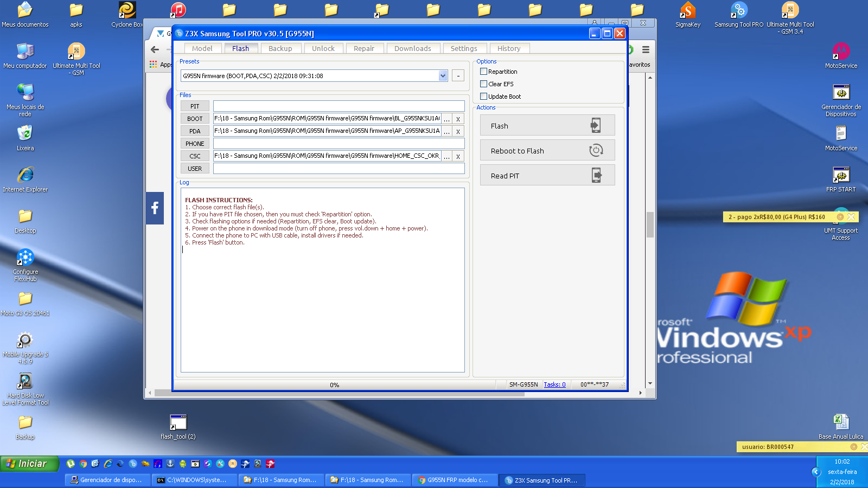The image size is (868, 488).
Task: Click the browser vertical scrollbar thumb
Action: coord(650,225)
